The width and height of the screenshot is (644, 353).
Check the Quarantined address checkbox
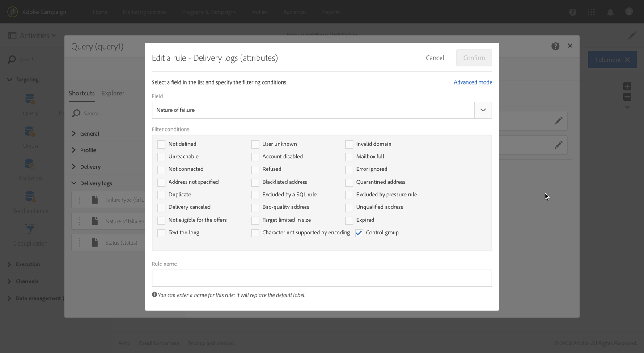349,183
